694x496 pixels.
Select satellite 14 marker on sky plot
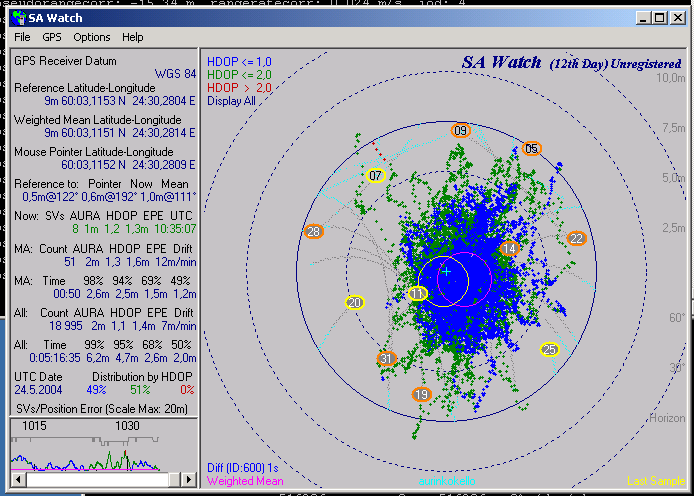(509, 249)
